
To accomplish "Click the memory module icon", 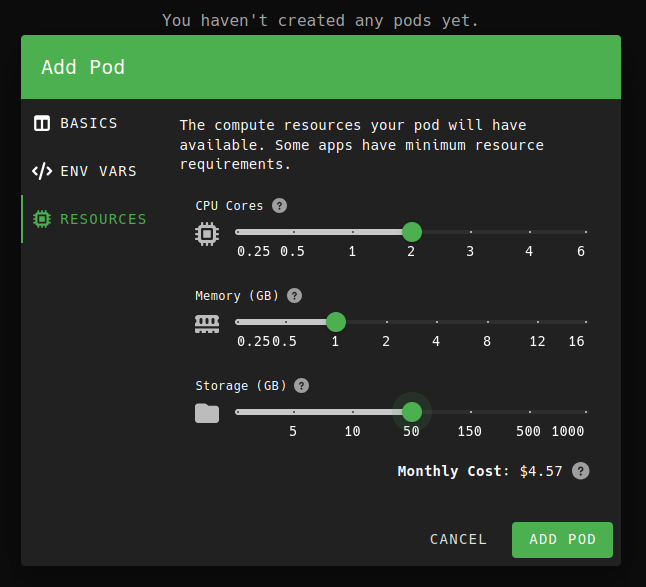I will click(206, 323).
